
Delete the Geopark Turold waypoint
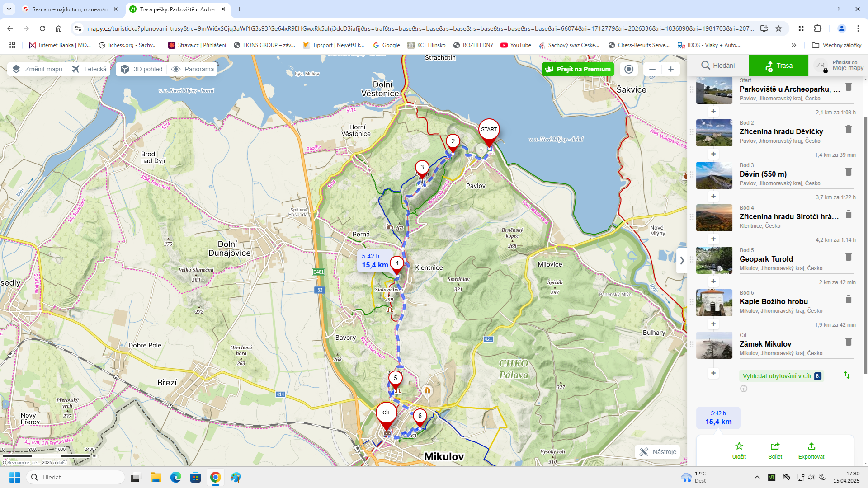pyautogui.click(x=849, y=257)
